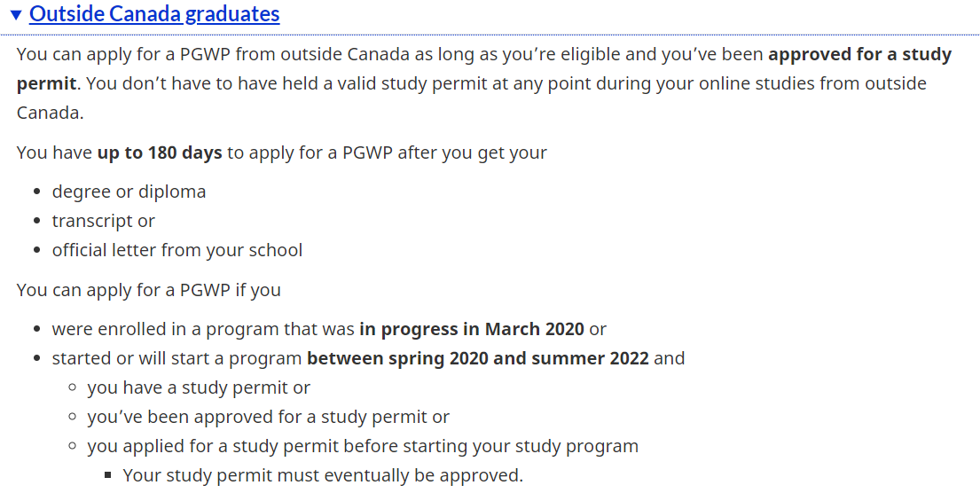Click square bullet before 'Your study permit must'

click(107, 476)
